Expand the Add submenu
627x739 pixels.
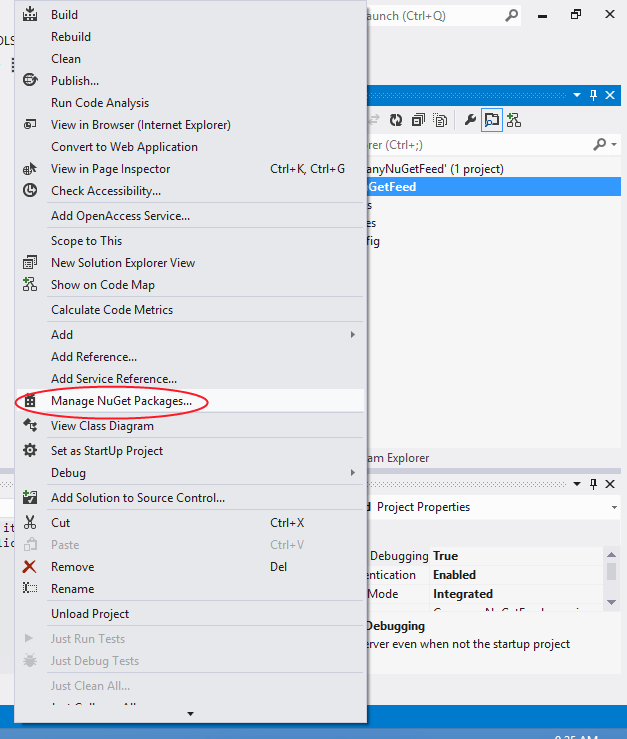coord(190,335)
